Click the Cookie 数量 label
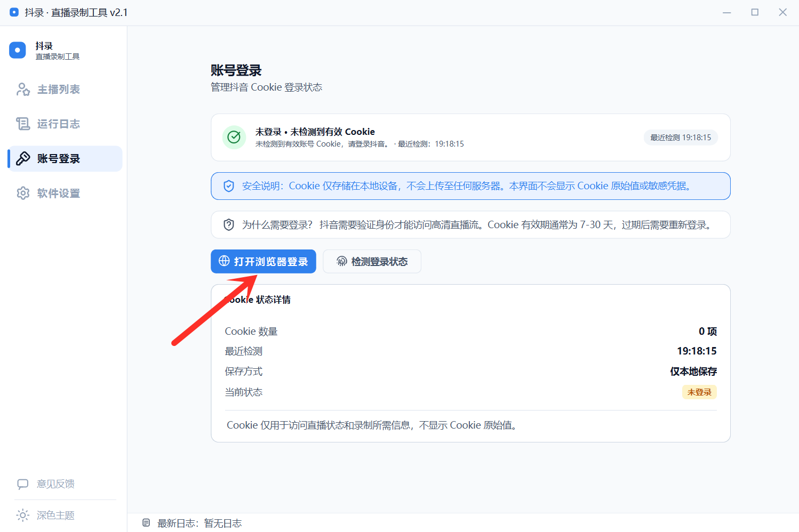Image resolution: width=799 pixels, height=532 pixels. 251,332
